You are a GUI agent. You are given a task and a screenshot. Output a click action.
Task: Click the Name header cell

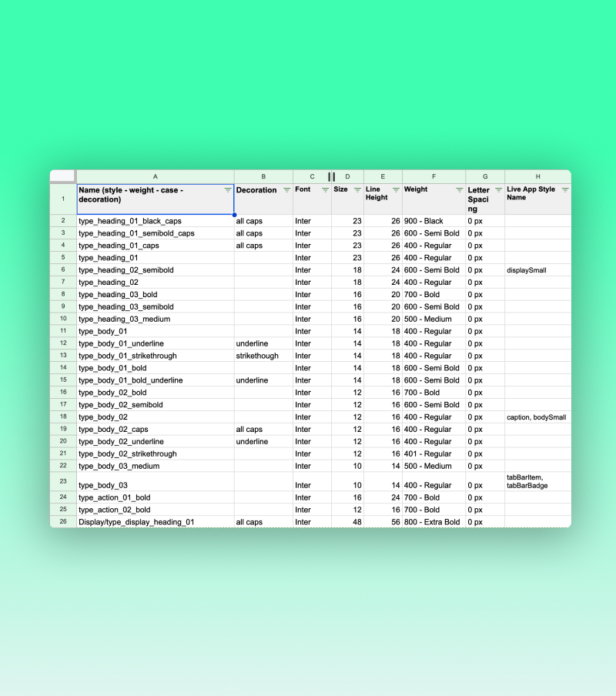point(156,199)
